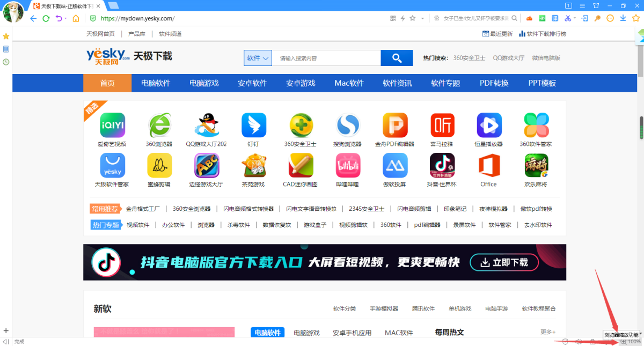Open the 安卓游戏 navigation menu
644x346 pixels.
[x=301, y=83]
